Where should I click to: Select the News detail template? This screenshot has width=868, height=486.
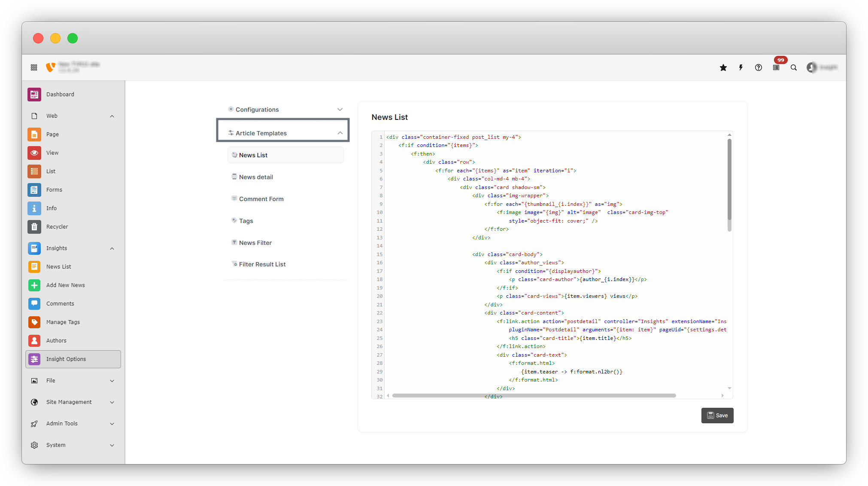tap(256, 177)
